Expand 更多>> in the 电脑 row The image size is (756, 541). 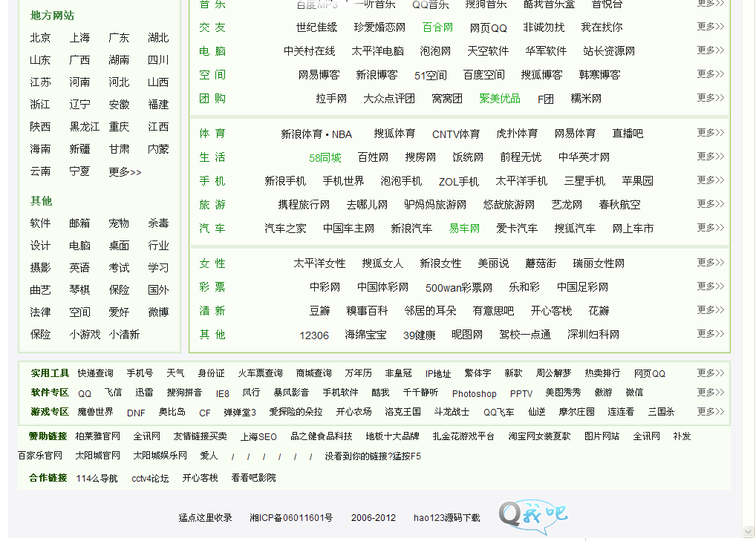pos(710,50)
